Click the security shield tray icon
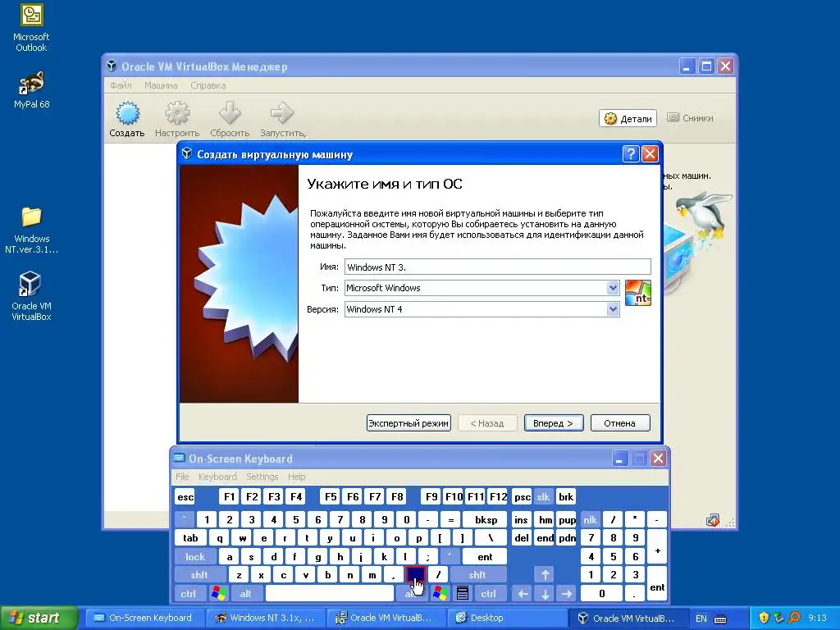Image resolution: width=840 pixels, height=630 pixels. pyautogui.click(x=764, y=618)
